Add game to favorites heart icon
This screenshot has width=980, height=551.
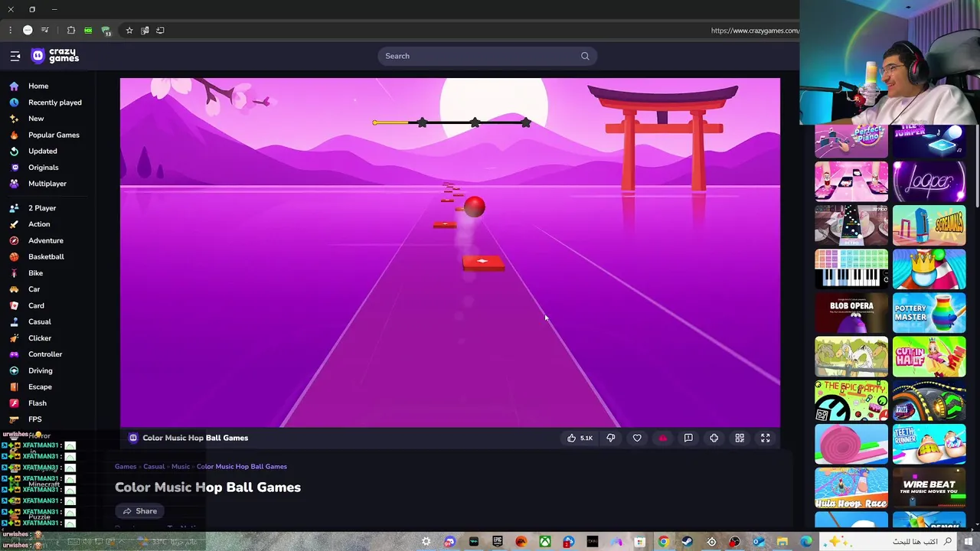pyautogui.click(x=637, y=438)
